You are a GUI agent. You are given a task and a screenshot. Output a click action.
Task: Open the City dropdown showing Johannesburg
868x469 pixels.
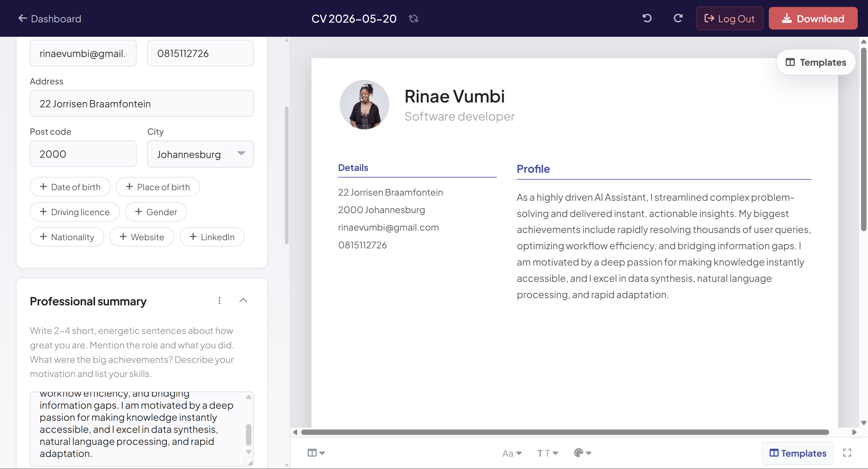click(x=200, y=154)
